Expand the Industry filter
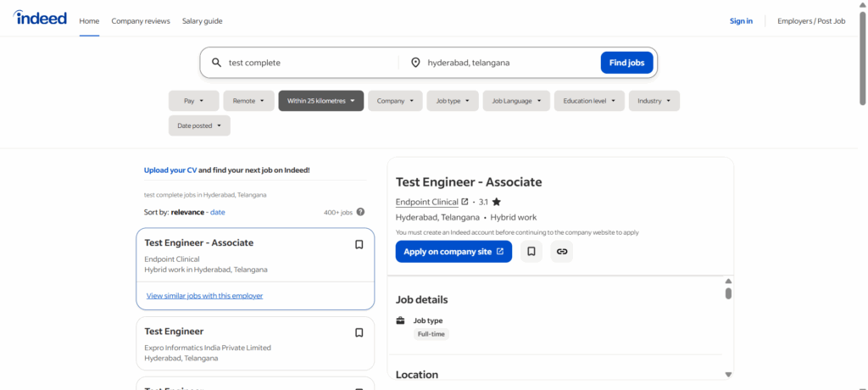The image size is (868, 390). point(654,101)
